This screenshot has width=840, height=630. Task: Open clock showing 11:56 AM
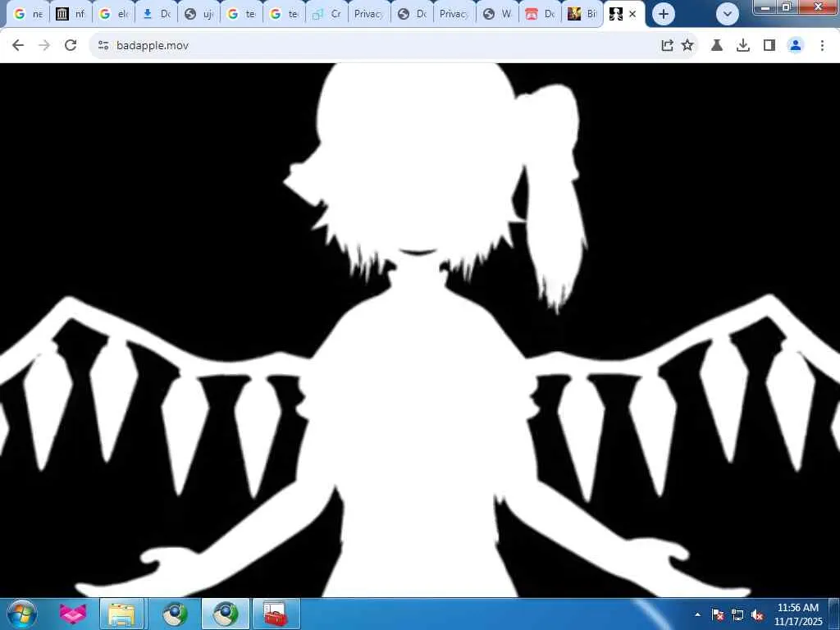(797, 614)
